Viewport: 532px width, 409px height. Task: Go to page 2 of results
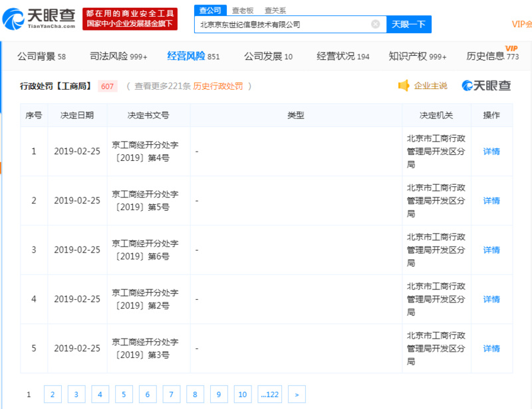pyautogui.click(x=52, y=394)
